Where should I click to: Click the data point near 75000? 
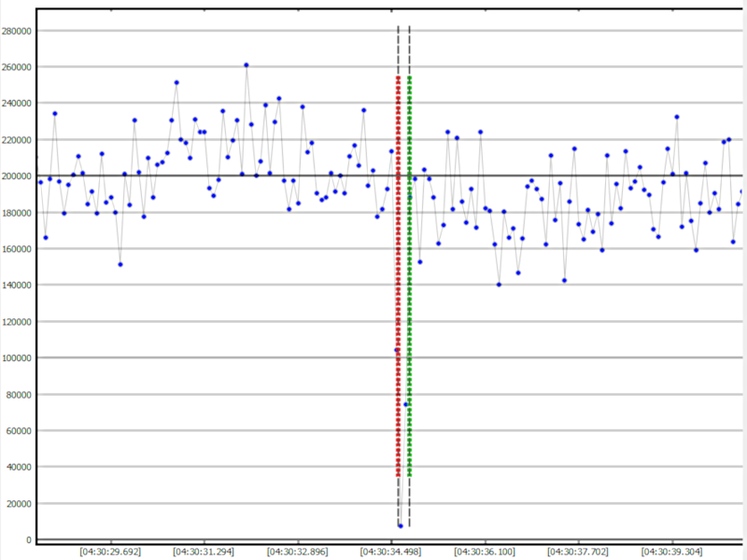pyautogui.click(x=406, y=403)
